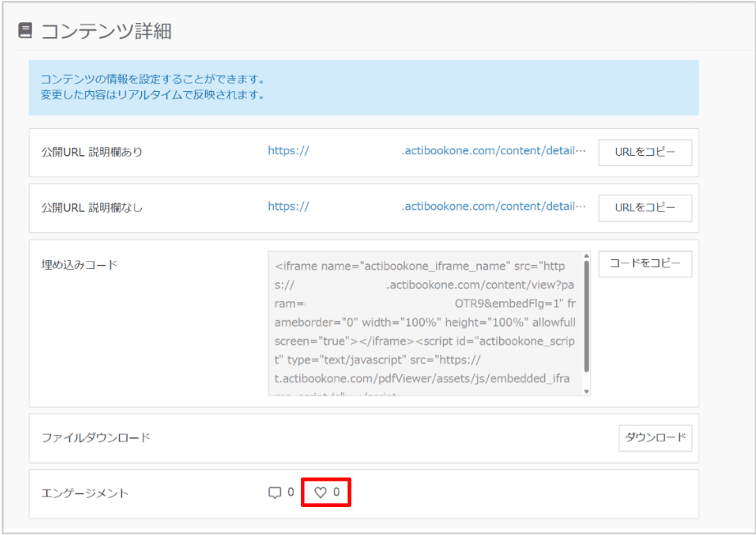This screenshot has width=756, height=535.
Task: Copy the public URL for 説明欄なし
Action: click(x=644, y=208)
